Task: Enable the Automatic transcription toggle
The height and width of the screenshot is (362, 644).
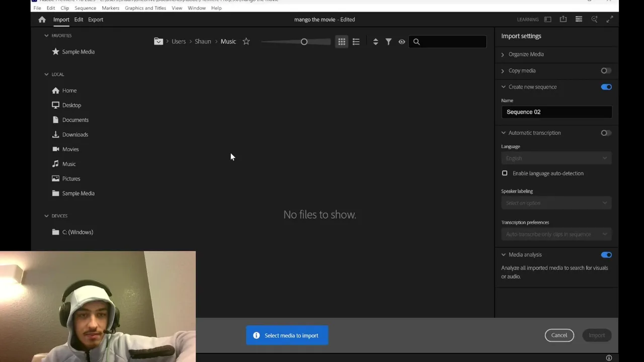Action: (606, 133)
